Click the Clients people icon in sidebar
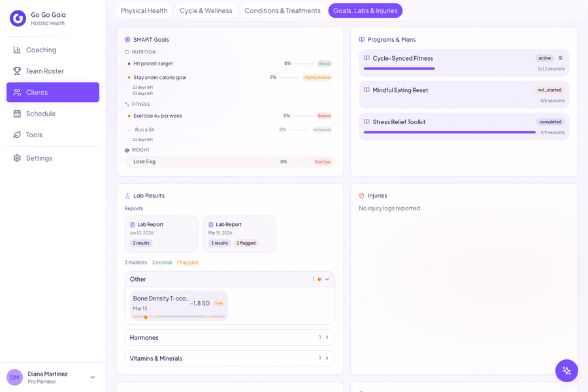588x392 pixels. (17, 92)
